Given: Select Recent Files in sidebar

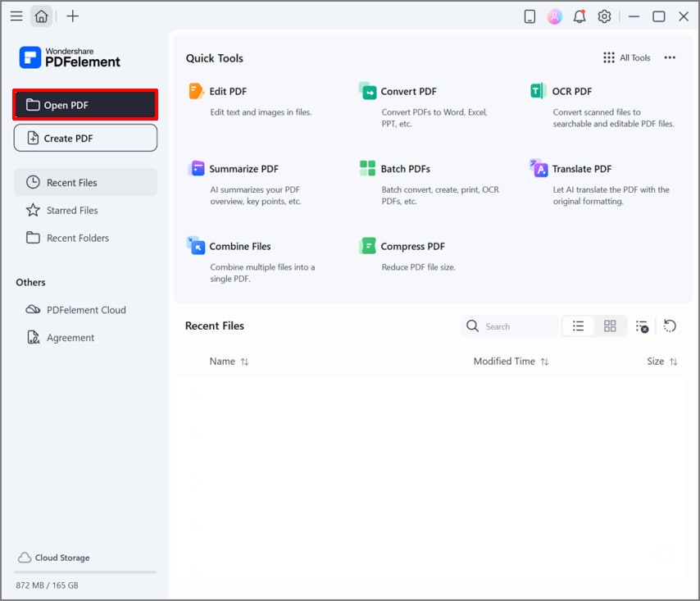Looking at the screenshot, I should [x=85, y=182].
